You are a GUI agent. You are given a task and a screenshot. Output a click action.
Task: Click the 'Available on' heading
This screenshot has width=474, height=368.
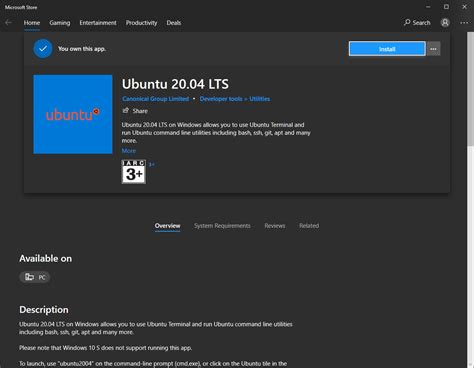tap(45, 258)
